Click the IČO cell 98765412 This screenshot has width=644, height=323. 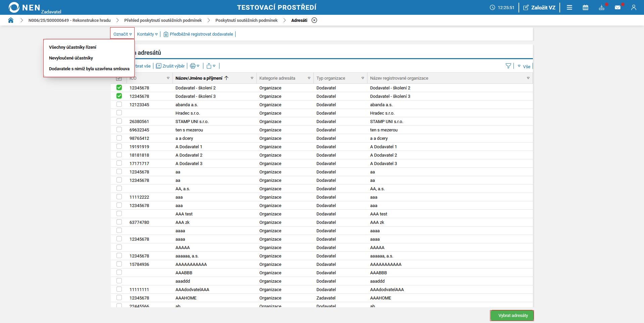coord(139,138)
